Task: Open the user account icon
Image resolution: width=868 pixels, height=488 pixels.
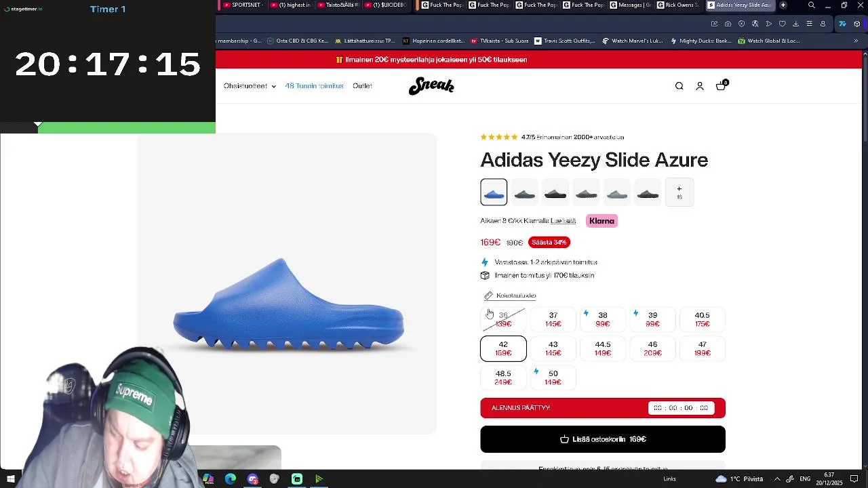Action: coord(700,86)
